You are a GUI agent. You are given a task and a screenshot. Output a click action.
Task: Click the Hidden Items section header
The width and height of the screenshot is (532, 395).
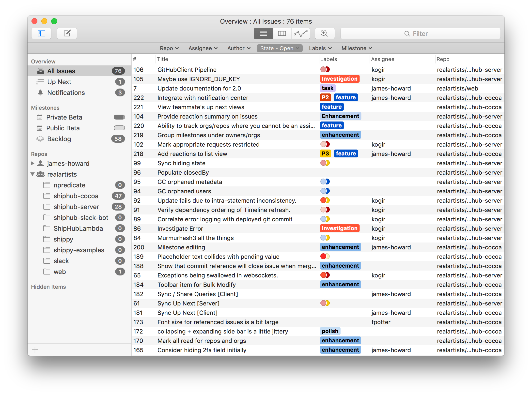[x=48, y=287]
